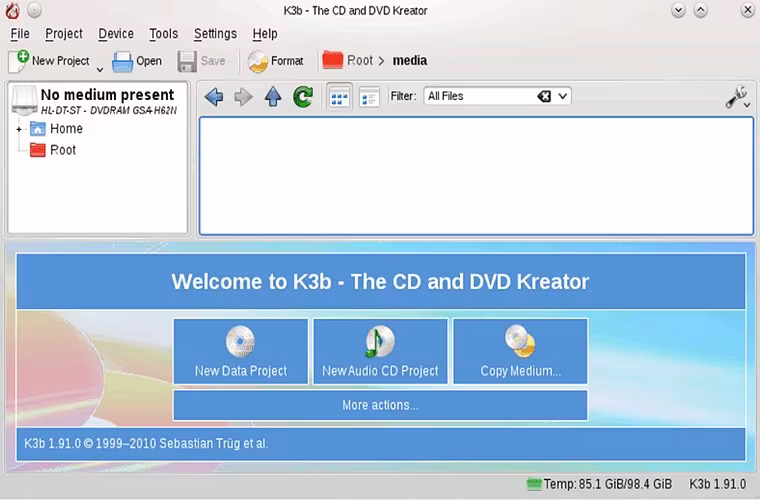Go up to parent folder
Image resolution: width=760 pixels, height=500 pixels.
(273, 97)
